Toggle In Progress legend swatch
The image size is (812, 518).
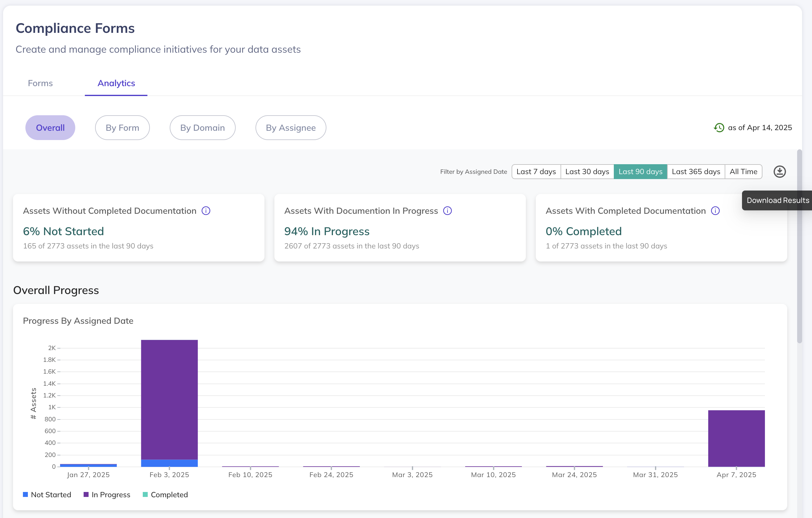[86, 494]
